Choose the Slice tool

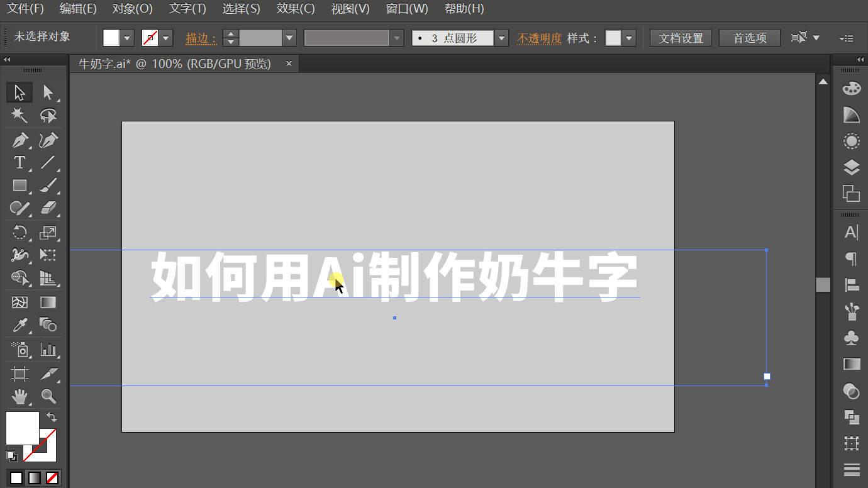tap(48, 374)
